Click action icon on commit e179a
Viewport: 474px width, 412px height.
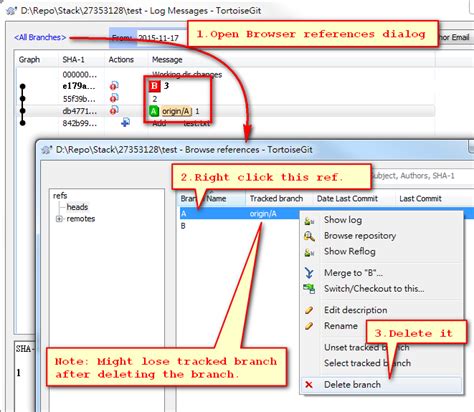114,86
